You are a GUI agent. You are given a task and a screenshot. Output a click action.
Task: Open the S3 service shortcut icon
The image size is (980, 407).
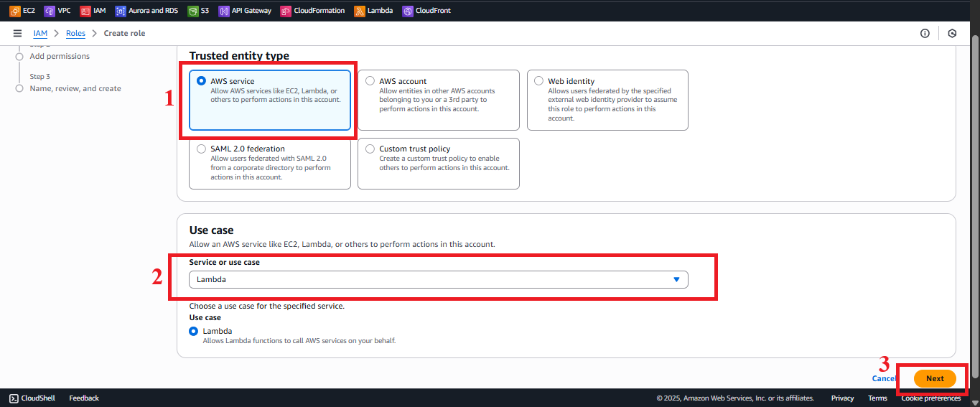pyautogui.click(x=193, y=11)
